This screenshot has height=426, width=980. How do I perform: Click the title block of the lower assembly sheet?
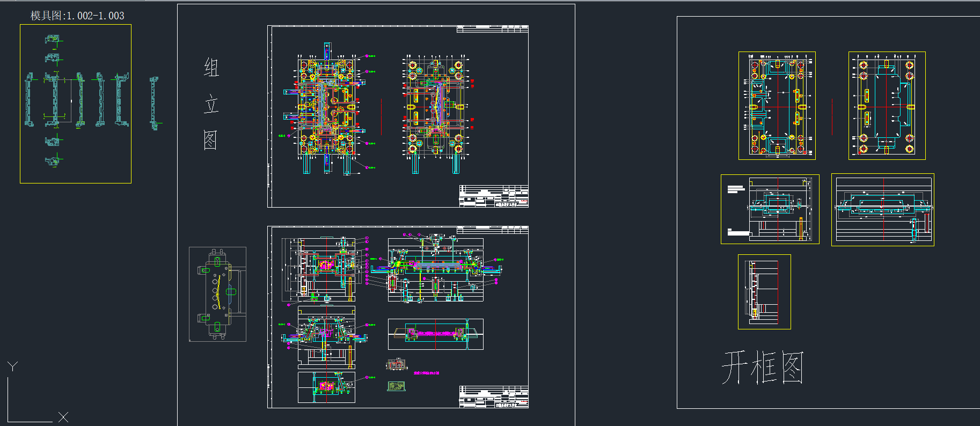click(x=493, y=397)
